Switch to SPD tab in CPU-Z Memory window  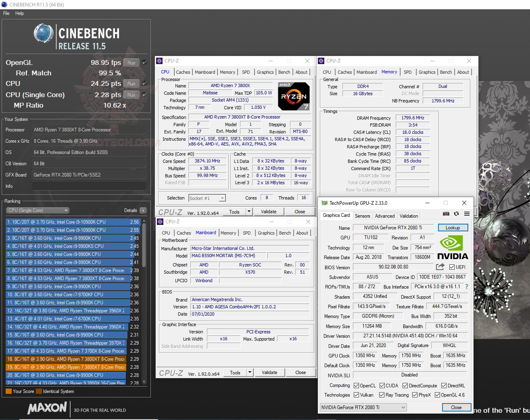[x=408, y=72]
